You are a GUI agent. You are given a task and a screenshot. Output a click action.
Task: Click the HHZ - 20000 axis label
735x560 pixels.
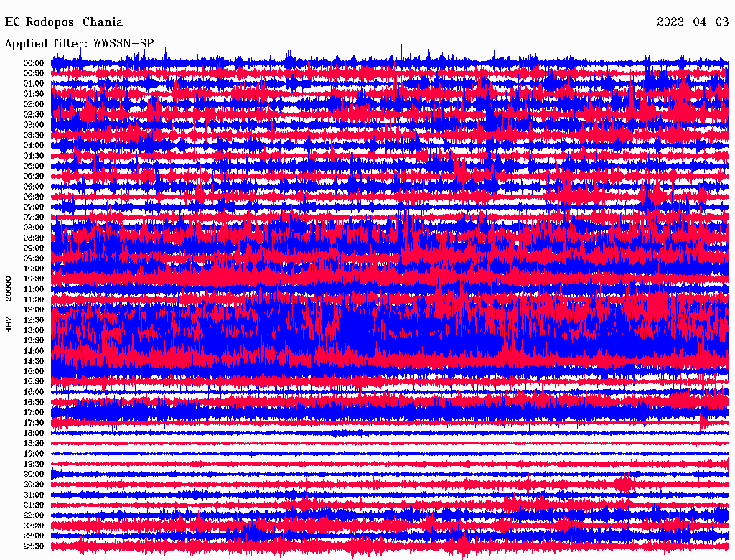9,304
